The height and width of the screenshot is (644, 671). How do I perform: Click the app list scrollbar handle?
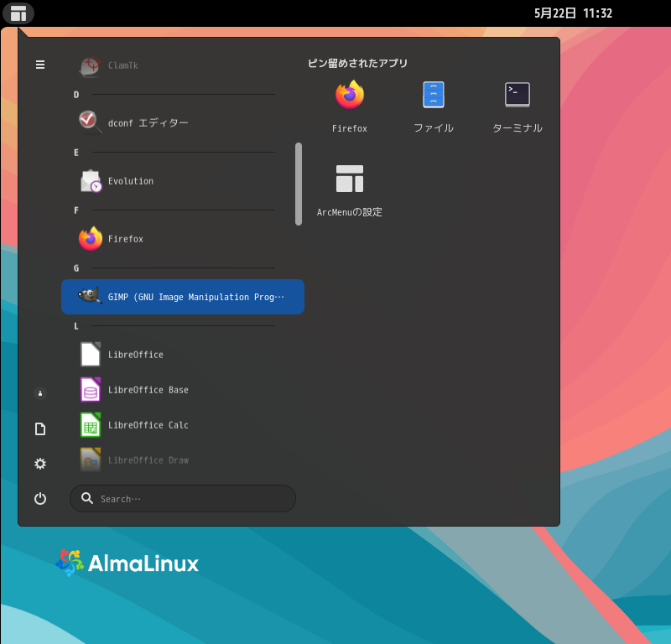coord(299,184)
